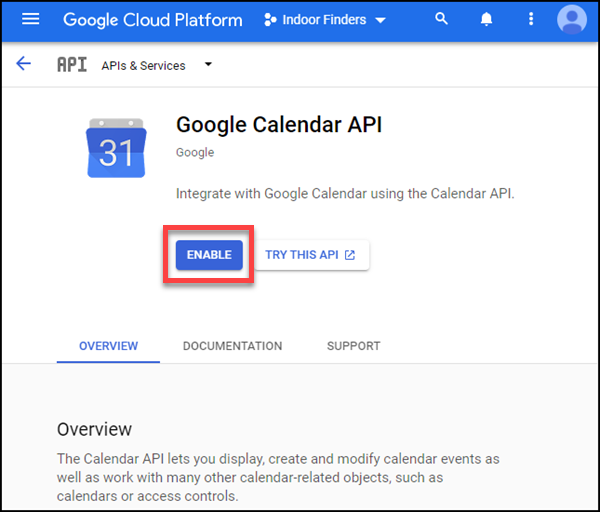This screenshot has height=512, width=600.
Task: Switch to the Documentation tab
Action: (x=232, y=346)
